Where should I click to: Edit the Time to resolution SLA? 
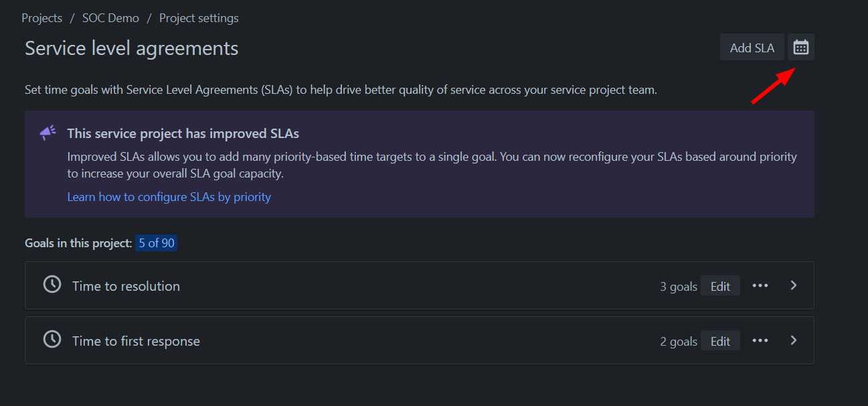click(x=720, y=286)
